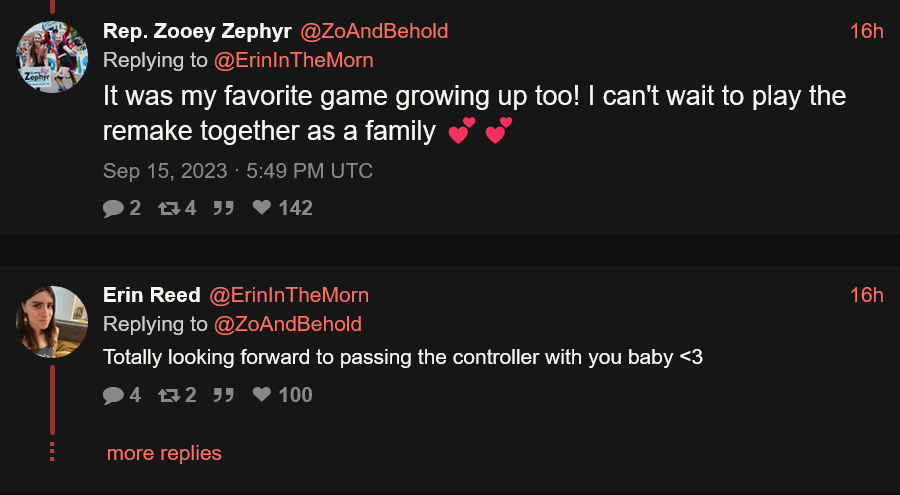The image size is (900, 495).
Task: Click retweet icon on Erin Reed's tweet
Action: [x=167, y=395]
